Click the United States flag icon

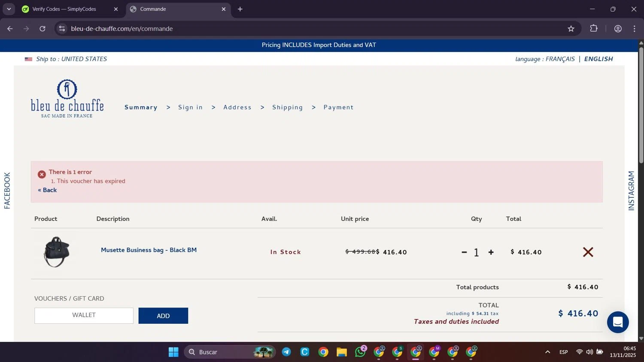(28, 59)
